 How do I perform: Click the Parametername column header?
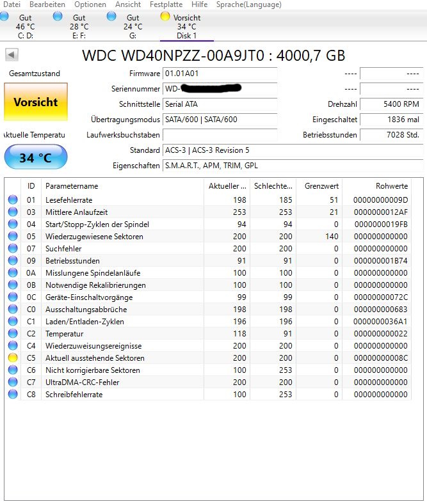tap(122, 185)
